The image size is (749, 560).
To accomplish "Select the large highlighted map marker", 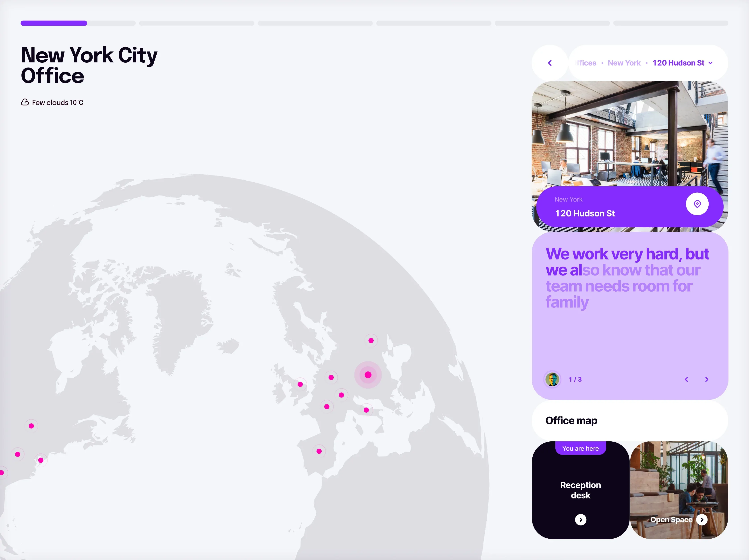I will pyautogui.click(x=368, y=375).
